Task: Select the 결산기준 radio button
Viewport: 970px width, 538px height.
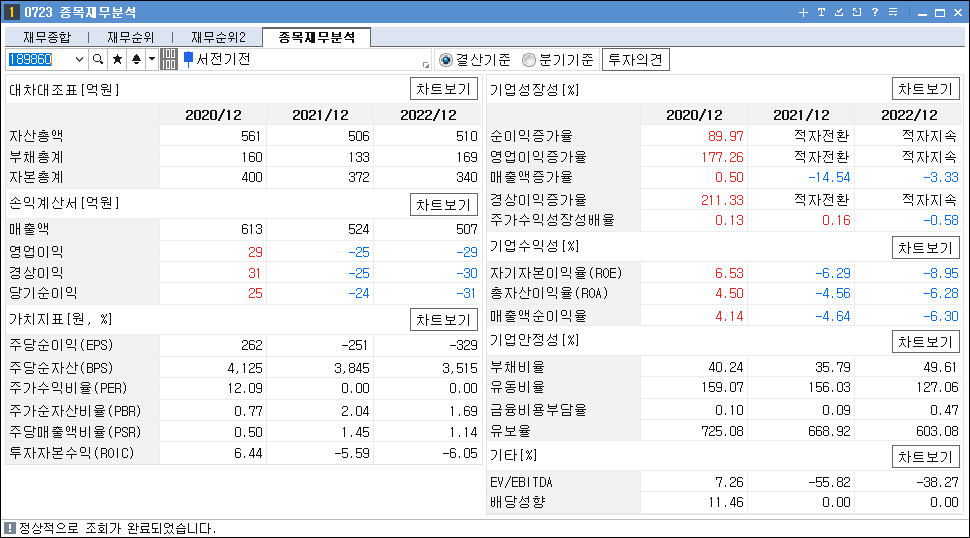Action: pyautogui.click(x=445, y=60)
